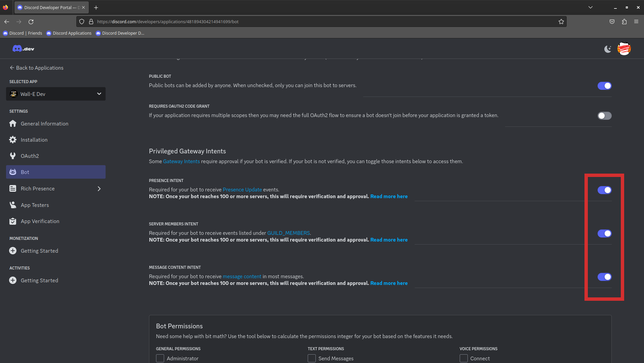Click the Discord .dev logo
Viewport: 644px width, 363px height.
pyautogui.click(x=23, y=49)
